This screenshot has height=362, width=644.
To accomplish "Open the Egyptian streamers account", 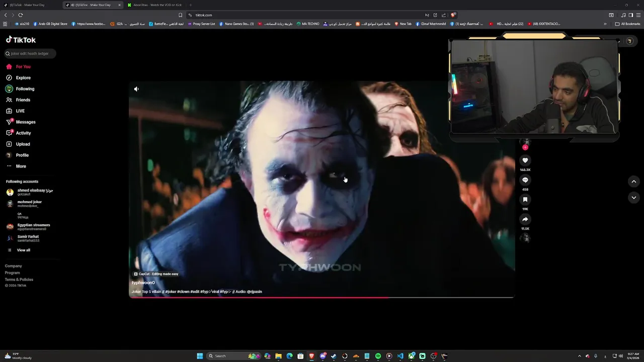I will coord(28,227).
